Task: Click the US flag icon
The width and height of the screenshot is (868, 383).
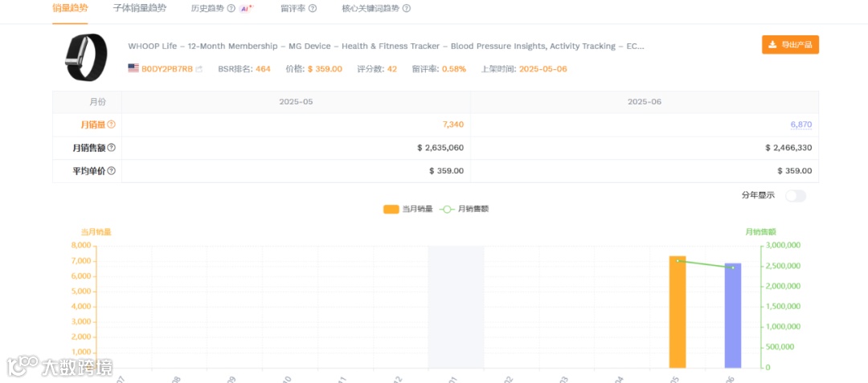Action: [x=133, y=68]
